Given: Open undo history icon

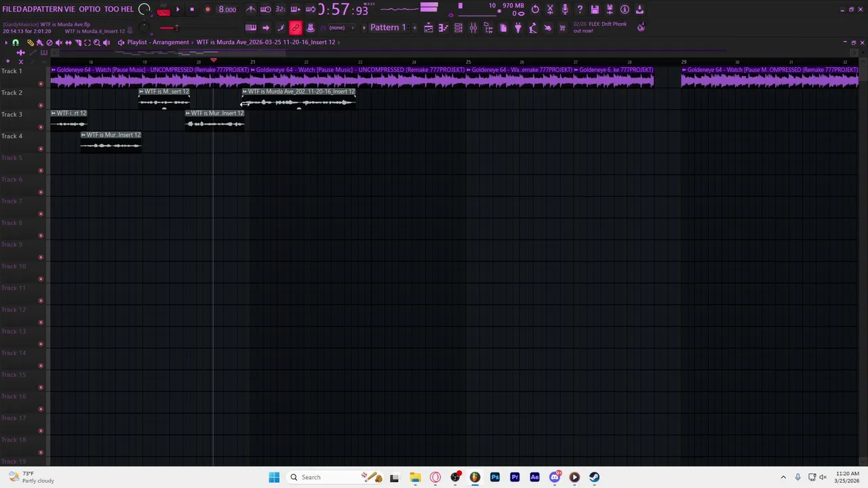Looking at the screenshot, I should (535, 9).
